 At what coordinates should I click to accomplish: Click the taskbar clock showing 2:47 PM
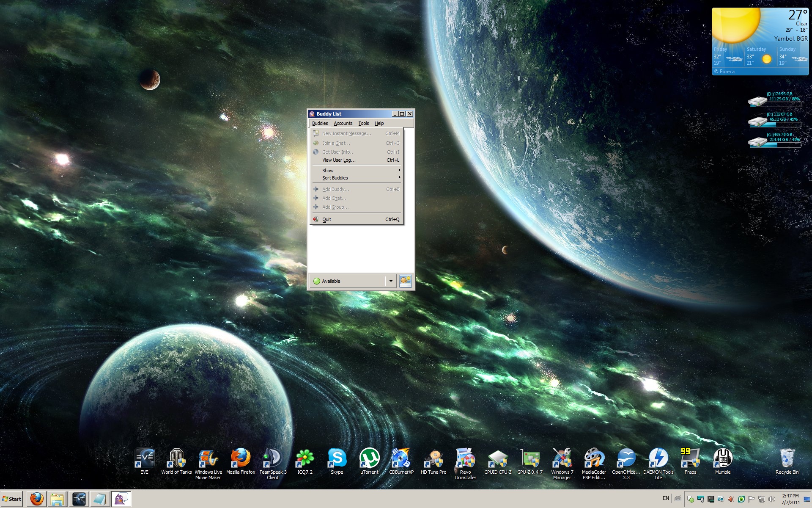(x=790, y=499)
